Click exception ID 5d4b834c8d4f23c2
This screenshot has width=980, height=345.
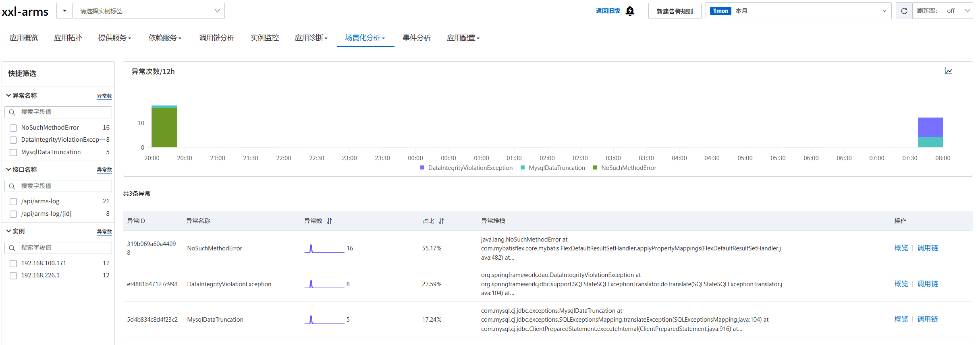tap(152, 320)
